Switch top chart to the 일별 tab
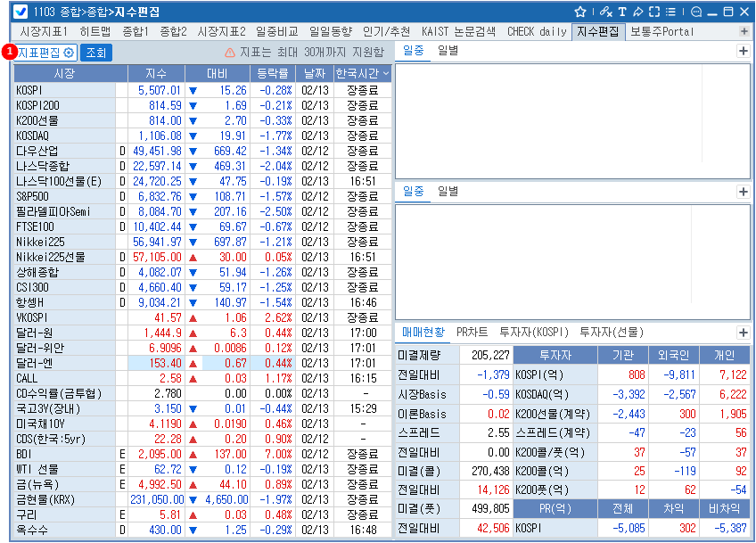756x543 pixels. pos(448,51)
